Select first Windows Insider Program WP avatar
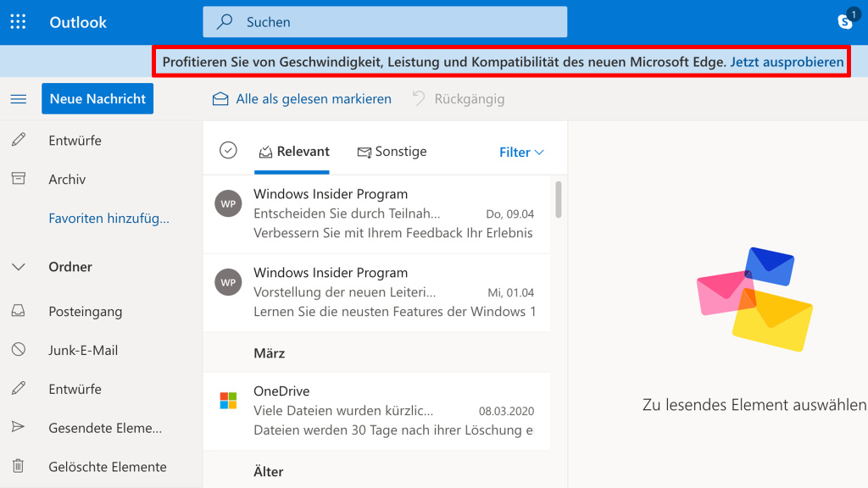This screenshot has height=488, width=868. [x=228, y=203]
